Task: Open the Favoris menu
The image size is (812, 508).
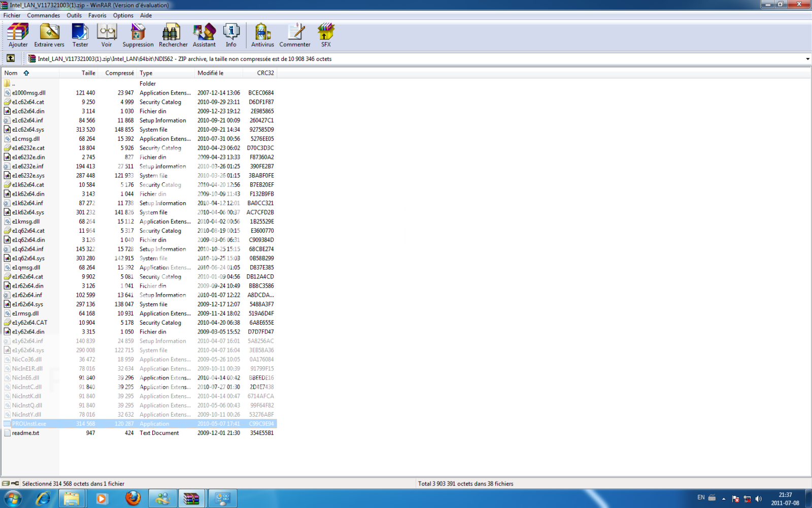Action: pyautogui.click(x=97, y=15)
